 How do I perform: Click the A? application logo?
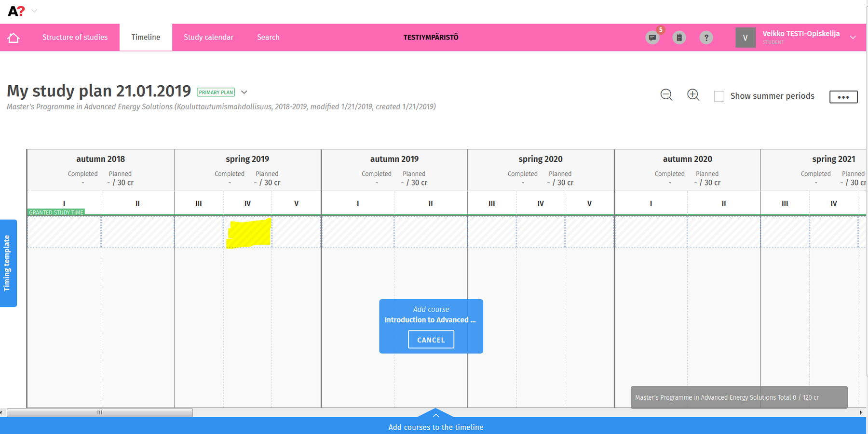pos(16,11)
